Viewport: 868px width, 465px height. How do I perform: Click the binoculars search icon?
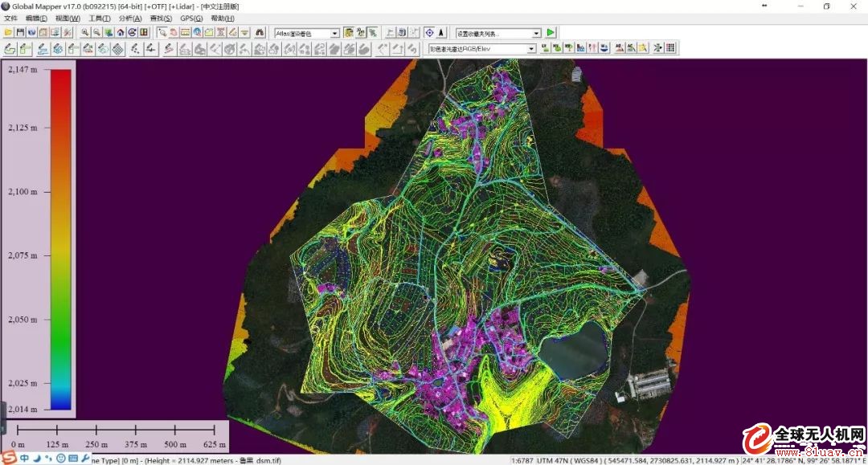(x=260, y=33)
